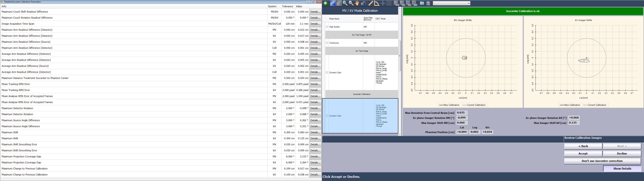Click Don't use isocenter correction
The image size is (644, 181).
coord(603,161)
